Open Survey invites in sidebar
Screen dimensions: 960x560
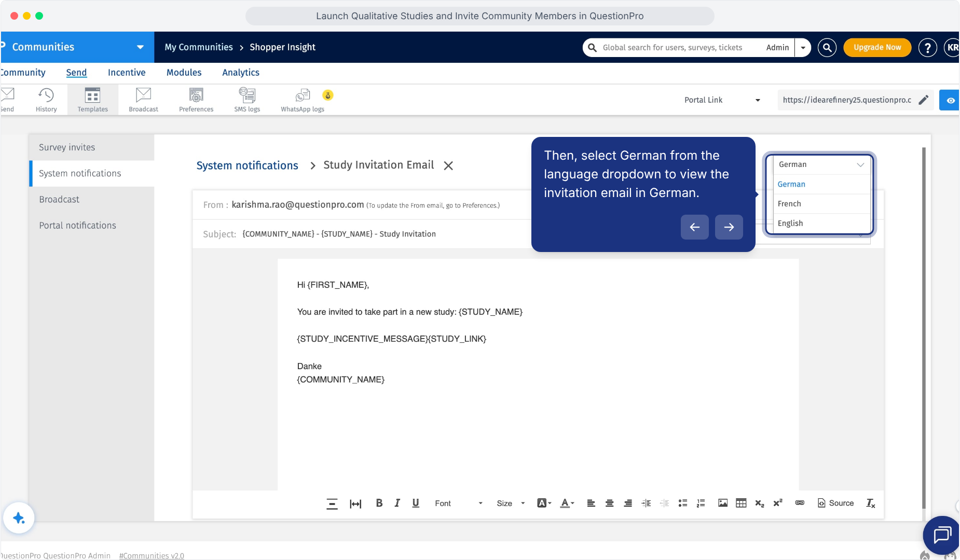point(91,147)
